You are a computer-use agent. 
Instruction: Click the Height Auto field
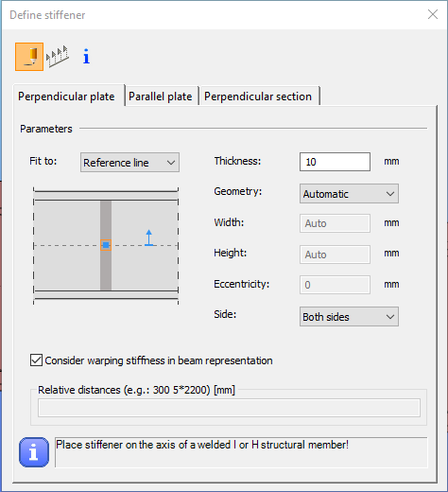click(x=335, y=255)
